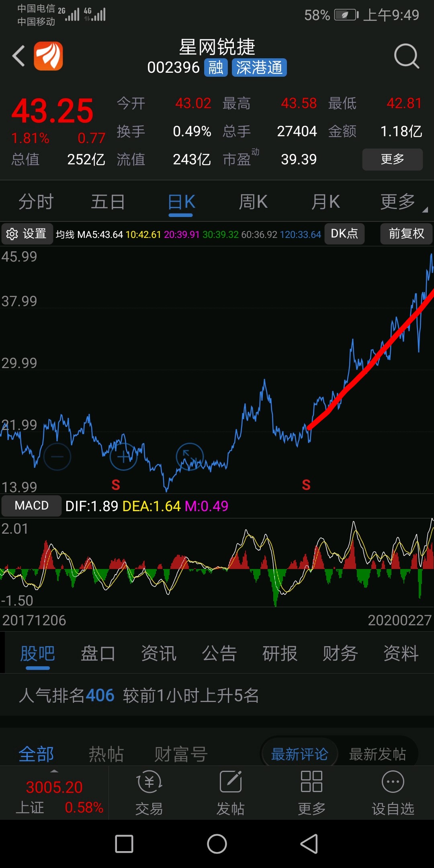This screenshot has height=868, width=434.
Task: Tap 设自选 add to watchlist icon
Action: tap(393, 792)
